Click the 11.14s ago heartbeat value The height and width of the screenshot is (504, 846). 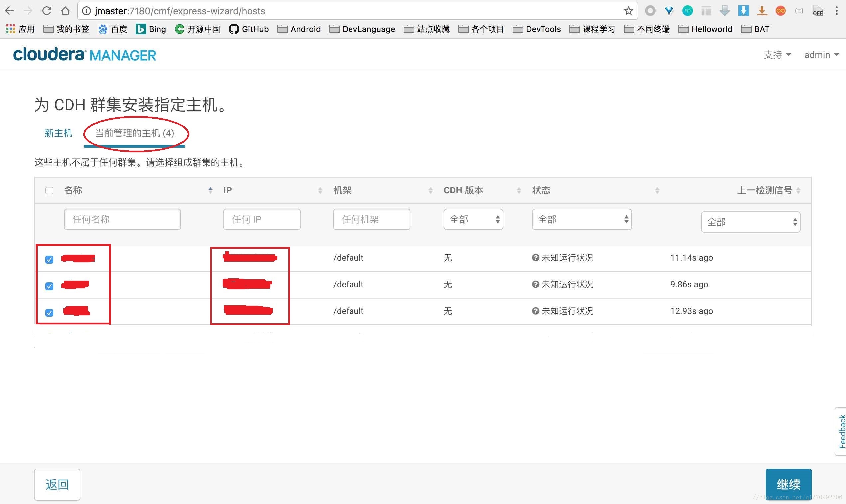pos(691,258)
